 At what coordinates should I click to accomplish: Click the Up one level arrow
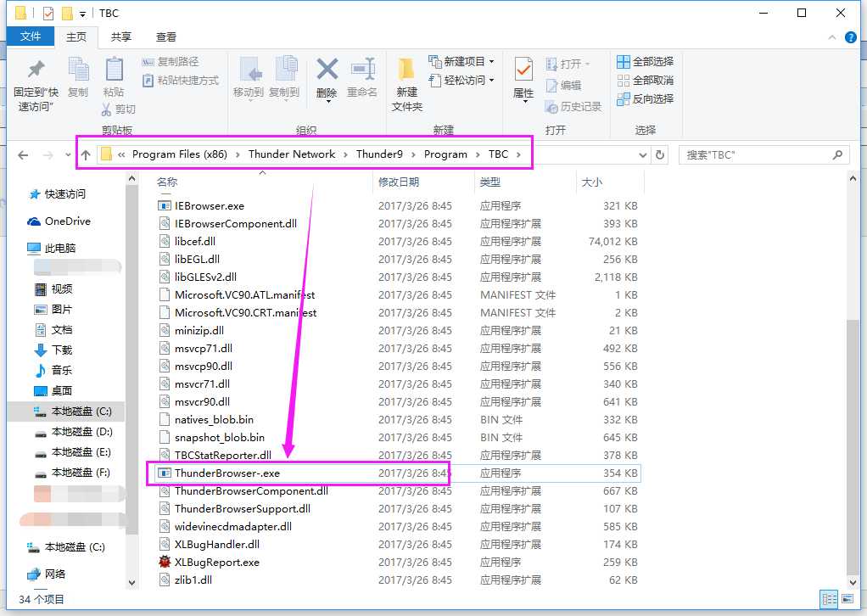(86, 155)
